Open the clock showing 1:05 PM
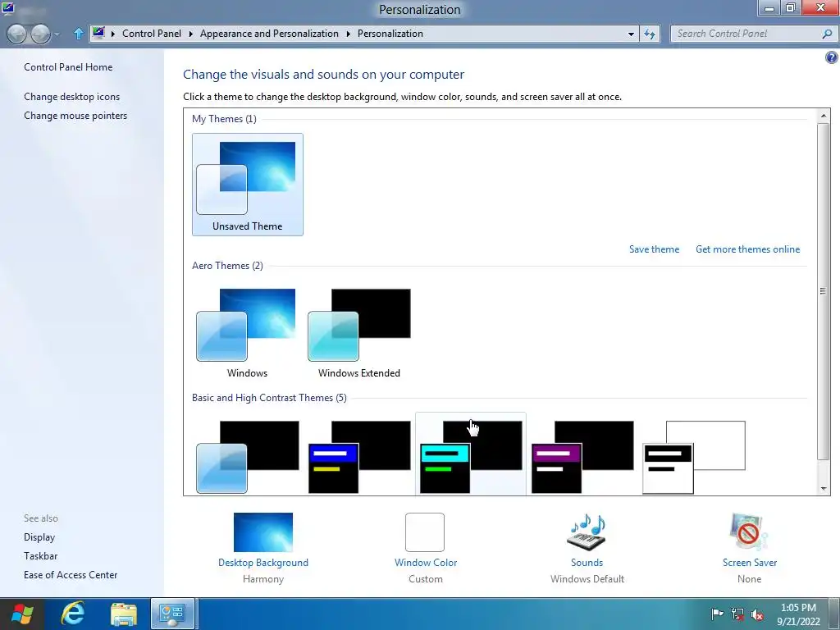The image size is (840, 630). 798,614
